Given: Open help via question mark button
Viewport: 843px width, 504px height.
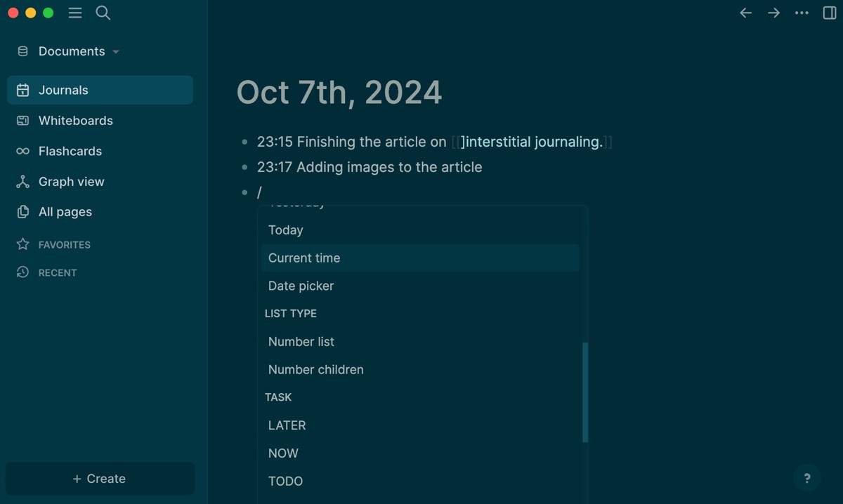Looking at the screenshot, I should 807,479.
